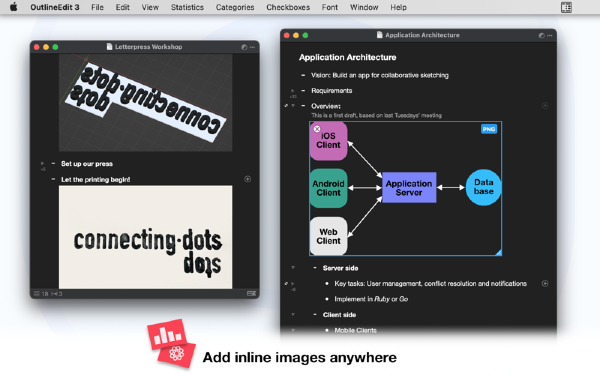The height and width of the screenshot is (375, 600).
Task: Collapse the Server side group
Action: (293, 268)
